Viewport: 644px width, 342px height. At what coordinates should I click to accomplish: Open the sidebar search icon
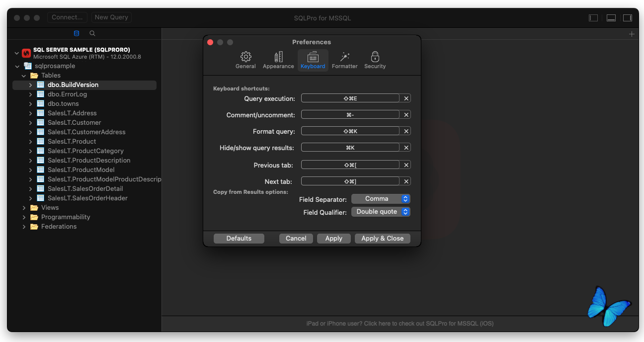coord(92,33)
